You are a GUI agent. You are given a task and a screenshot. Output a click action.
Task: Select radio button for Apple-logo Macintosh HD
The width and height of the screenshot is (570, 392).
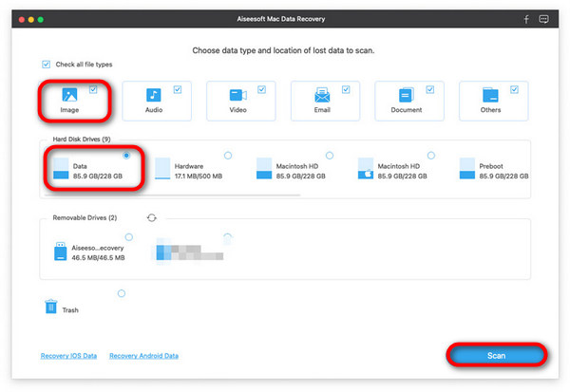[x=431, y=156]
